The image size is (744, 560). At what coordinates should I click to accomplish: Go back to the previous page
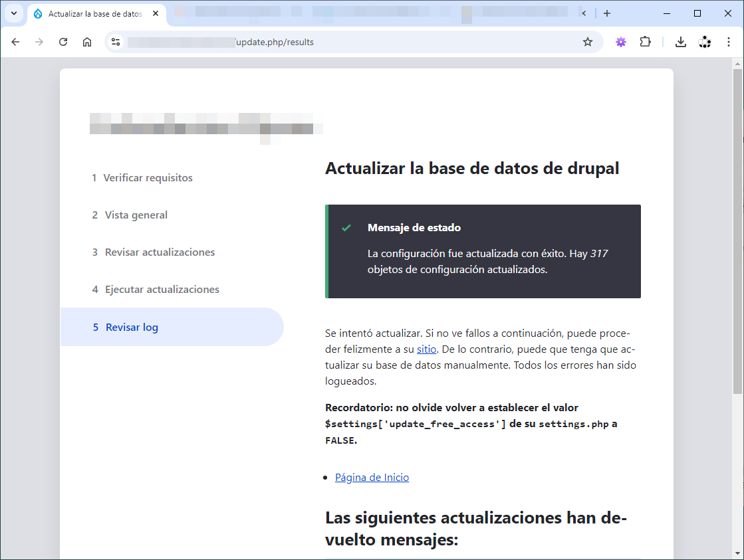pyautogui.click(x=15, y=42)
